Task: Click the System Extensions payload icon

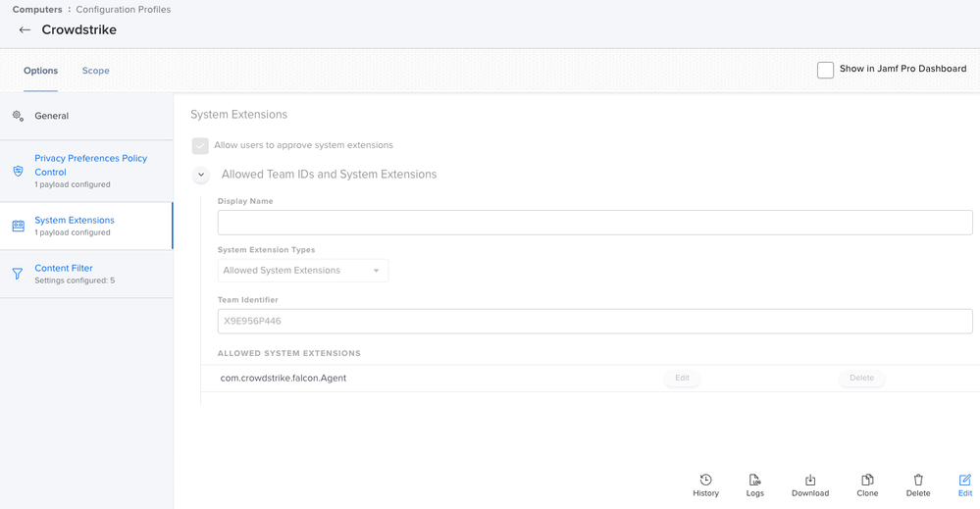Action: click(18, 226)
